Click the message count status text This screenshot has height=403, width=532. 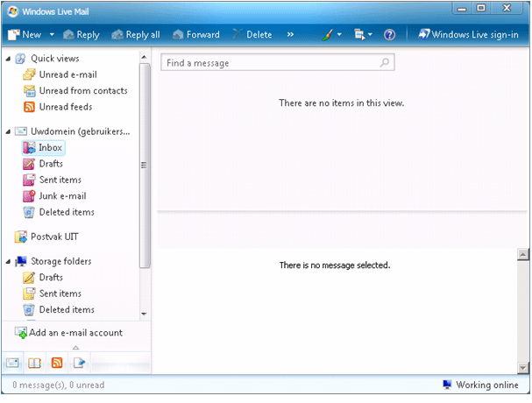click(x=59, y=385)
